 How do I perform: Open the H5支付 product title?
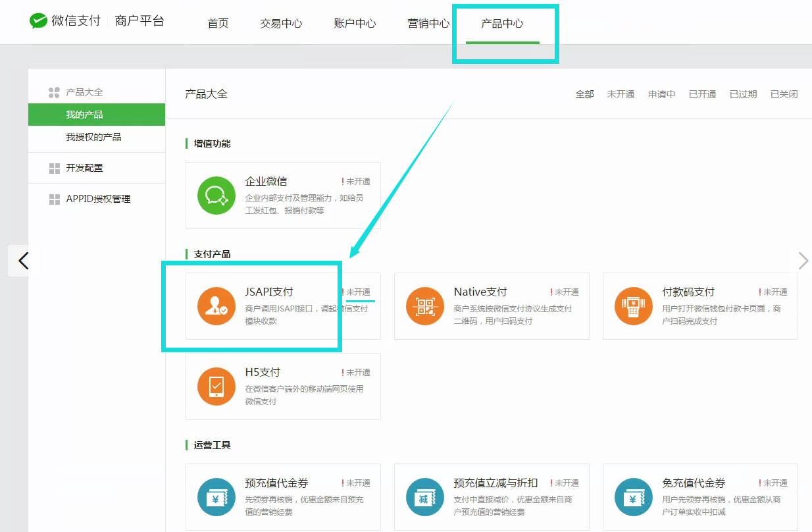(x=263, y=372)
